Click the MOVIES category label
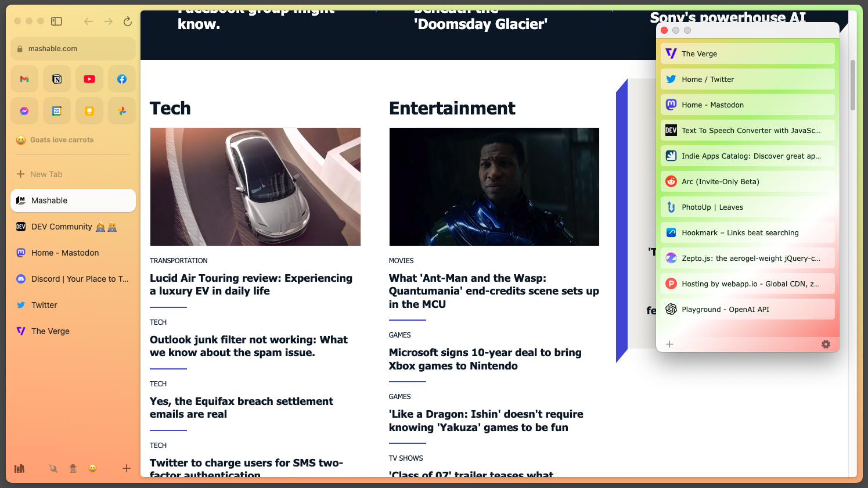This screenshot has width=868, height=488. (401, 261)
